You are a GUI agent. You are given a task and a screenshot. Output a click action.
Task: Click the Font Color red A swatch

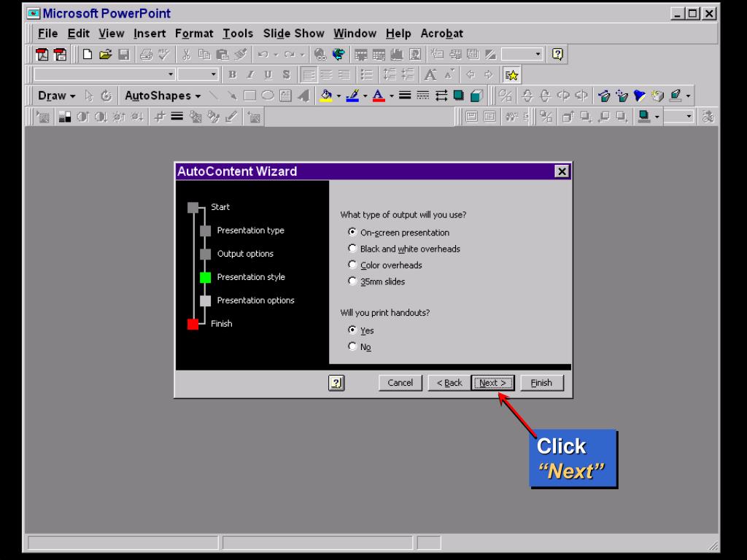(x=379, y=96)
